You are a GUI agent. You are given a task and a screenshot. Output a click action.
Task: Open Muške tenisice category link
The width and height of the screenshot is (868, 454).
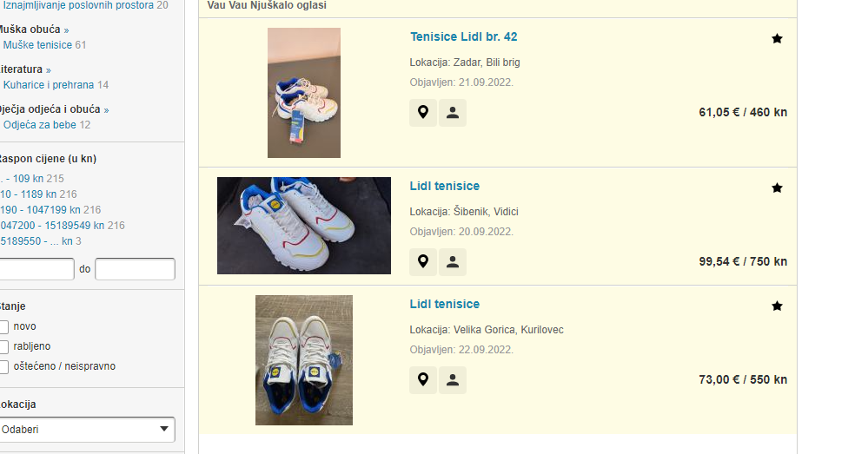37,45
